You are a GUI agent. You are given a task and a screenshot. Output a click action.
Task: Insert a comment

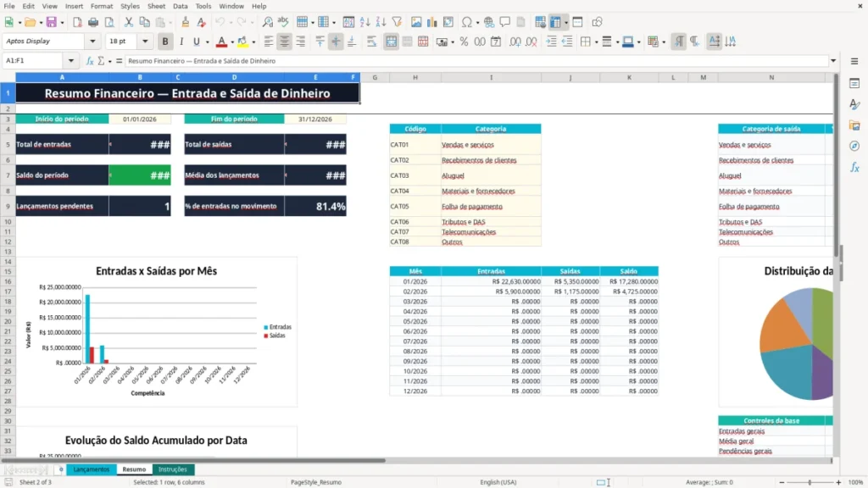[505, 22]
